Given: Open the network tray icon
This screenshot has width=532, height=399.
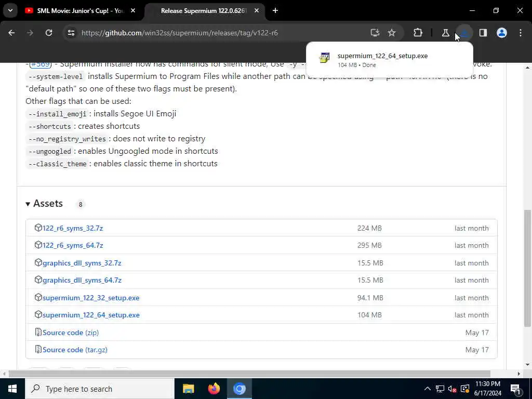Looking at the screenshot, I should (x=440, y=389).
